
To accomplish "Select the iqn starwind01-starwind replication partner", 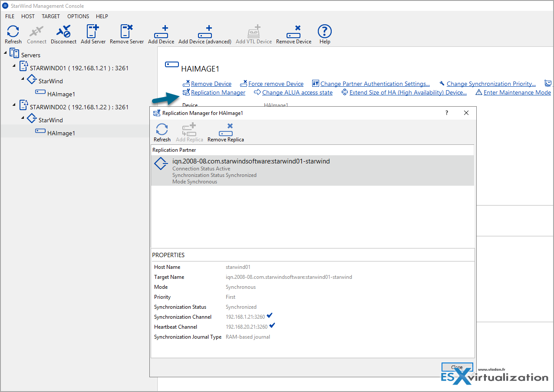I will [312, 170].
